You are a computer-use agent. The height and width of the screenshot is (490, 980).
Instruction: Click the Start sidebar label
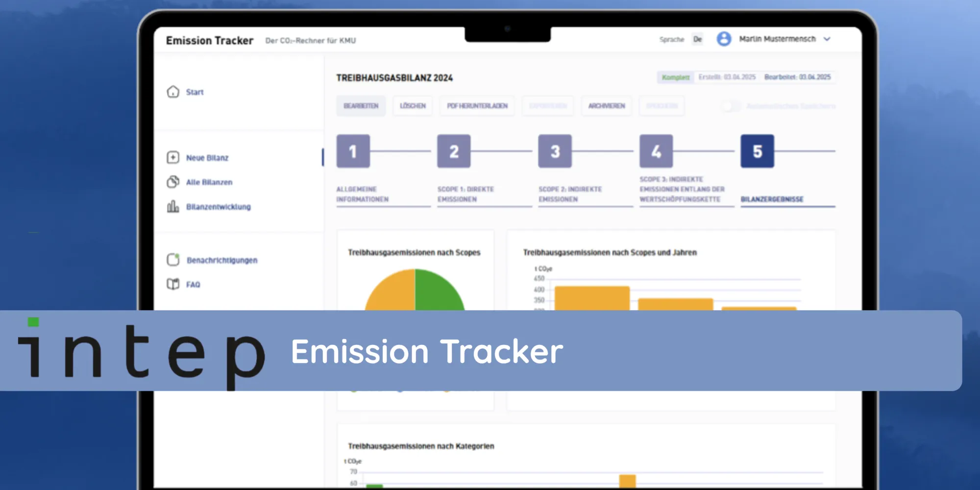[x=195, y=92]
